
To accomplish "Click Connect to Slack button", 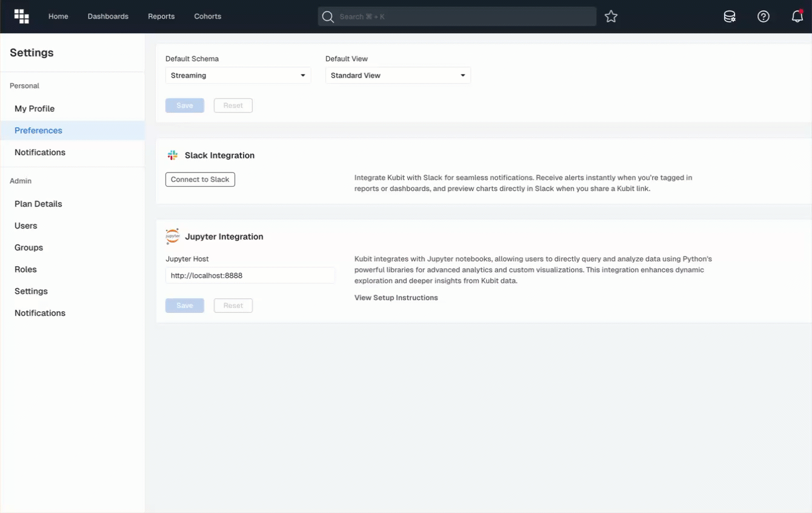I will [200, 179].
